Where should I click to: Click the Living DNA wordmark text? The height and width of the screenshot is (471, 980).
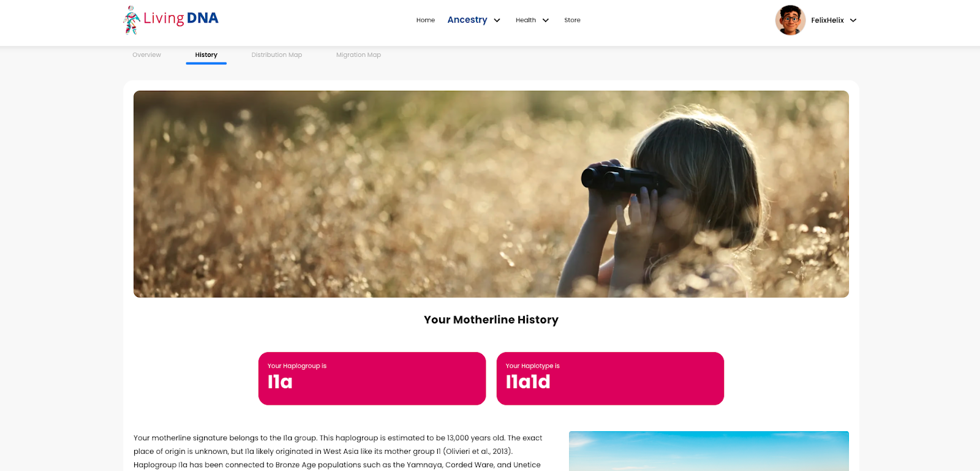(181, 18)
